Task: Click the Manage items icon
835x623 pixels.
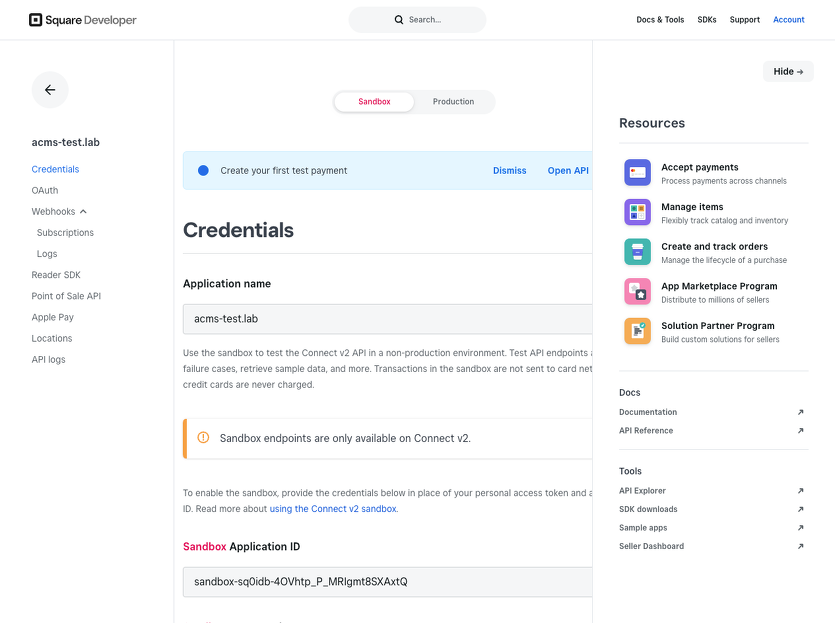Action: click(637, 212)
